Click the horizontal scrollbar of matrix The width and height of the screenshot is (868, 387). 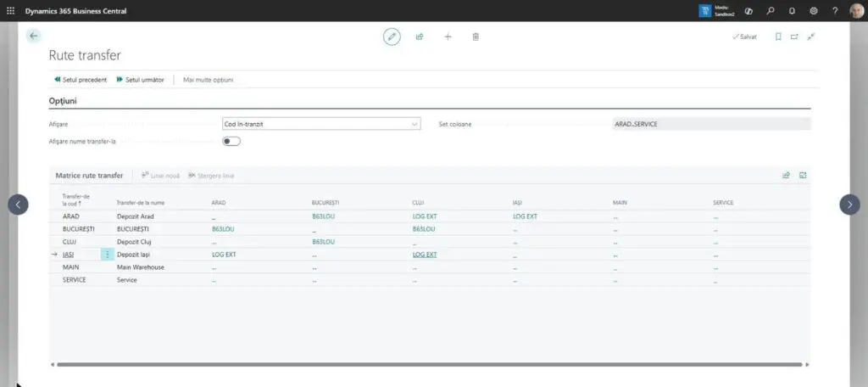pyautogui.click(x=429, y=364)
